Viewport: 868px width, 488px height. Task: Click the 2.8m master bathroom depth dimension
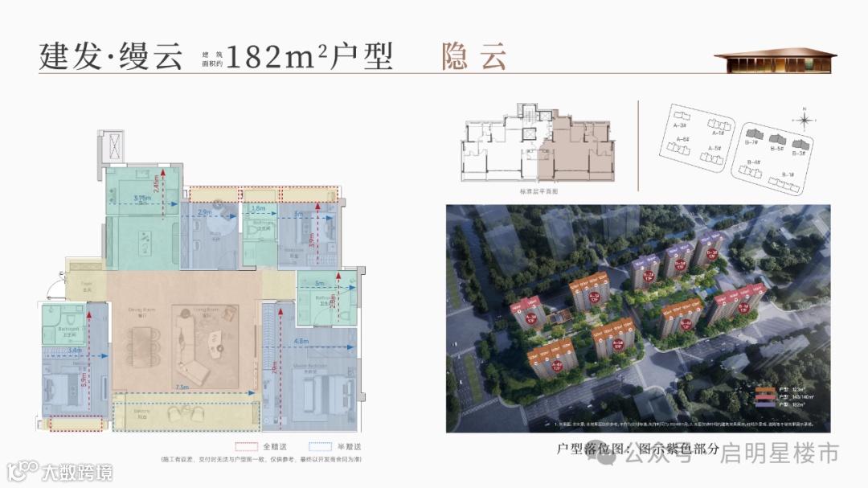click(x=332, y=301)
